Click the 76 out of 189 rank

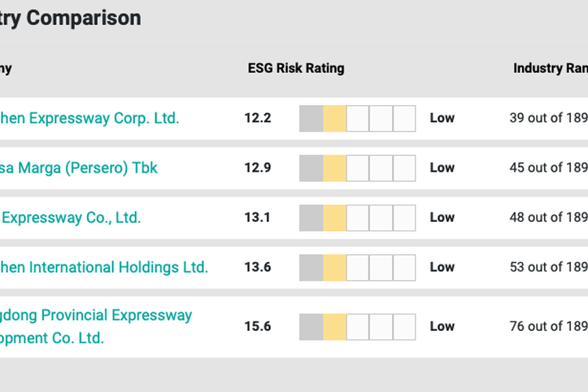click(548, 326)
